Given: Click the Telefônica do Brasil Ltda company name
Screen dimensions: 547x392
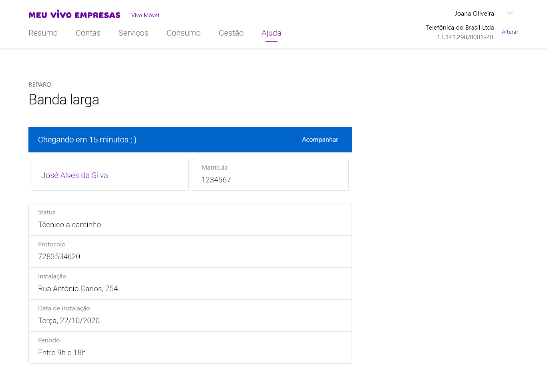Looking at the screenshot, I should tap(460, 27).
